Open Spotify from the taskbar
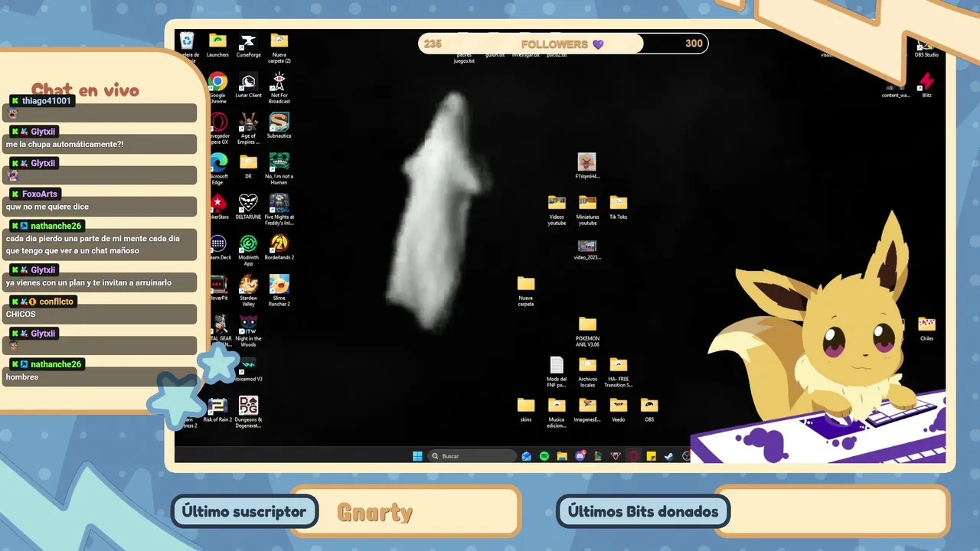This screenshot has width=980, height=551. point(544,456)
